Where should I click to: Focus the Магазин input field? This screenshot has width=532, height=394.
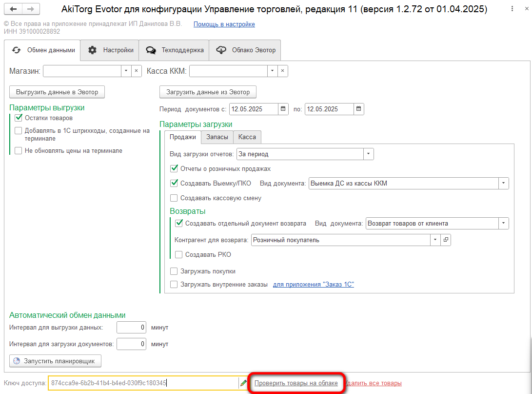coord(82,71)
